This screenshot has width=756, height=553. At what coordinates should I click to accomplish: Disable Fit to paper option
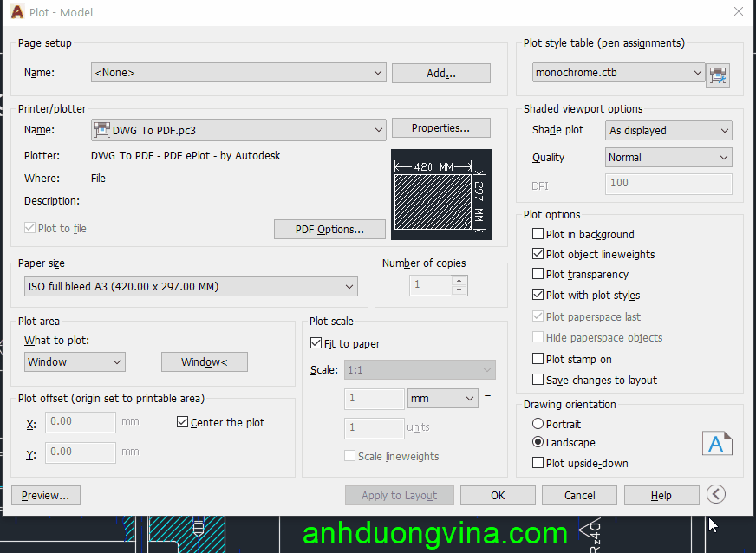pyautogui.click(x=316, y=344)
